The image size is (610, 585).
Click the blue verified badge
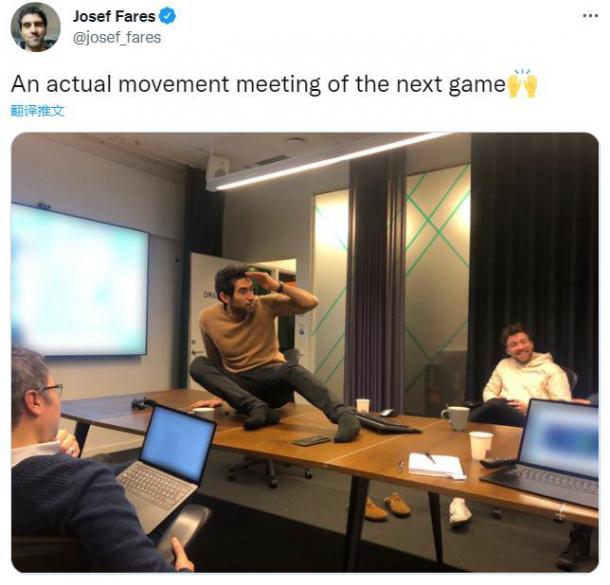pyautogui.click(x=167, y=16)
